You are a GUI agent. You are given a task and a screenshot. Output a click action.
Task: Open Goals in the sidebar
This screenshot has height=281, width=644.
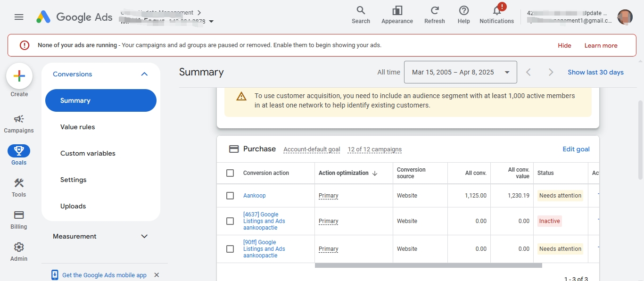coord(19,156)
